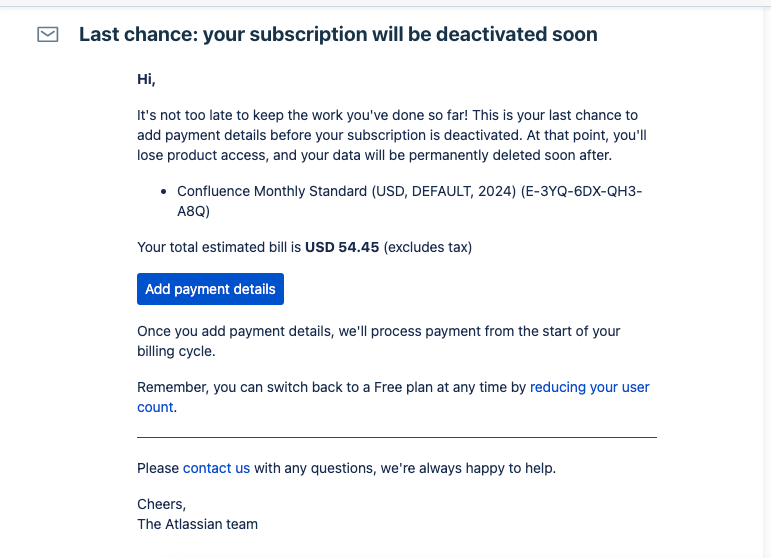Click the we're always happy to help text
This screenshot has height=558, width=771.
[468, 468]
